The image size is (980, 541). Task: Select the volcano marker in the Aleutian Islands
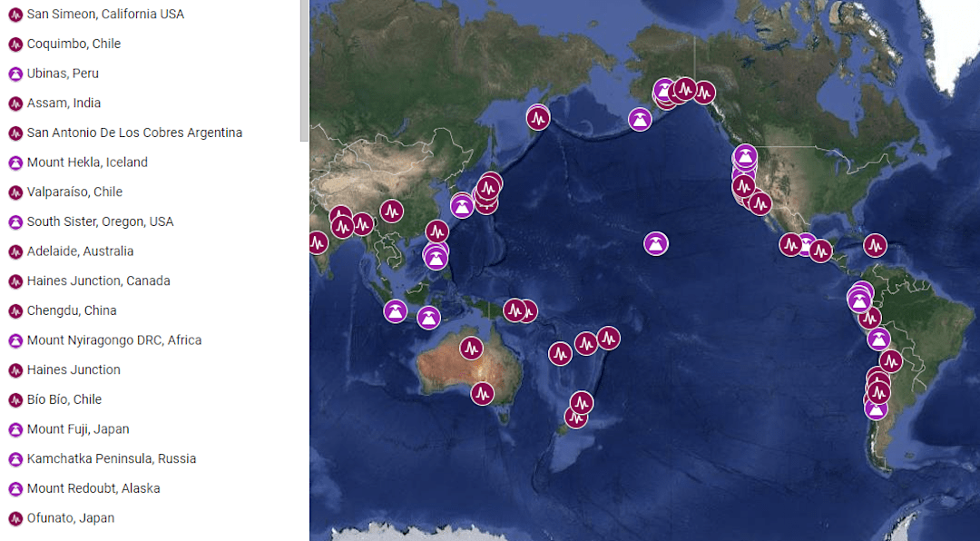click(640, 119)
